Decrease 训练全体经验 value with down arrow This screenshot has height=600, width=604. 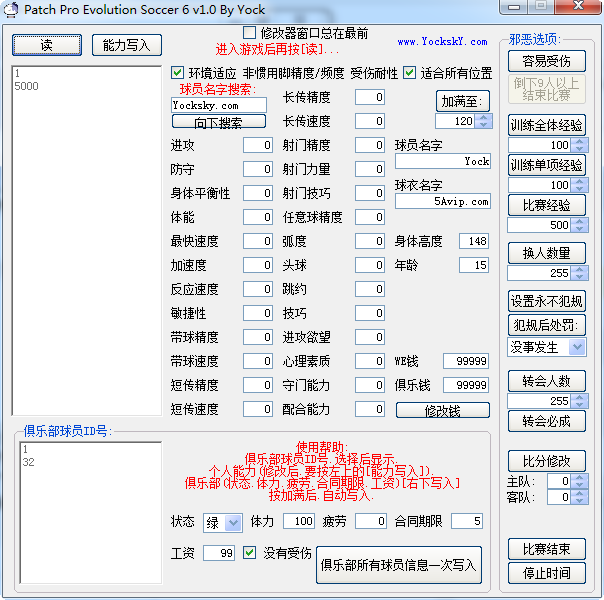tap(579, 149)
